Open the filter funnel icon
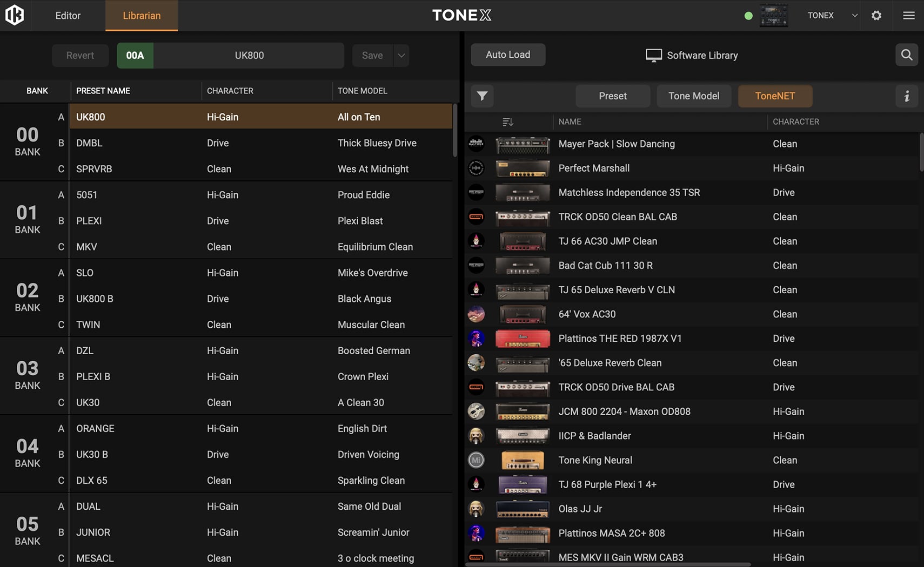This screenshot has width=924, height=567. point(482,96)
